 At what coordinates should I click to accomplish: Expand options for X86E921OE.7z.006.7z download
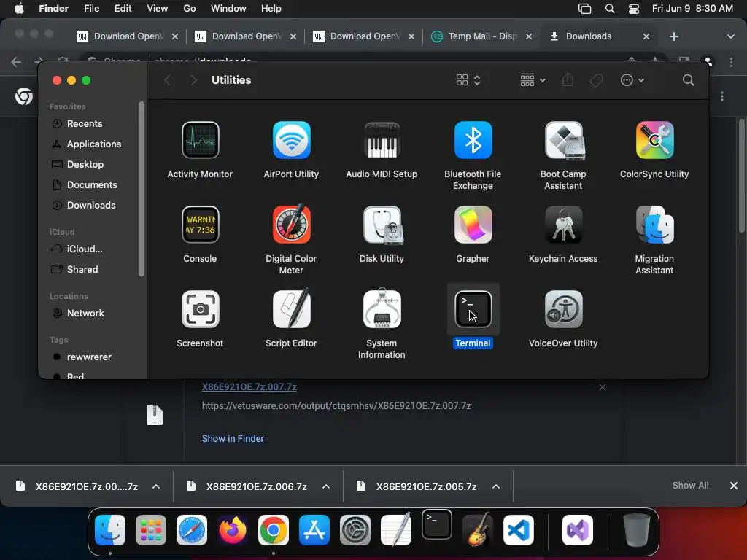326,486
